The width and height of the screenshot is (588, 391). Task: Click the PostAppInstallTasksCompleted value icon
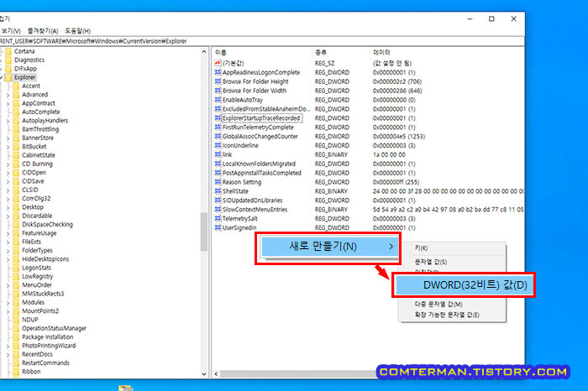pyautogui.click(x=218, y=173)
